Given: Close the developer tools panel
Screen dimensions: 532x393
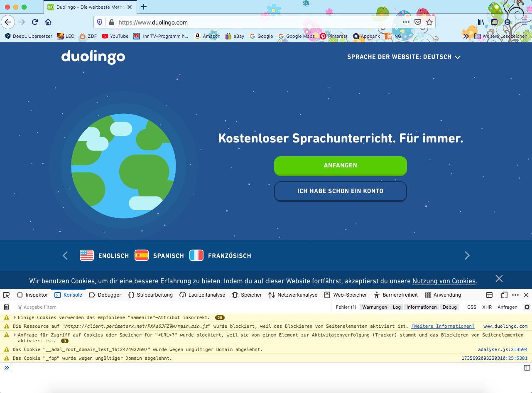Looking at the screenshot, I should [526, 295].
